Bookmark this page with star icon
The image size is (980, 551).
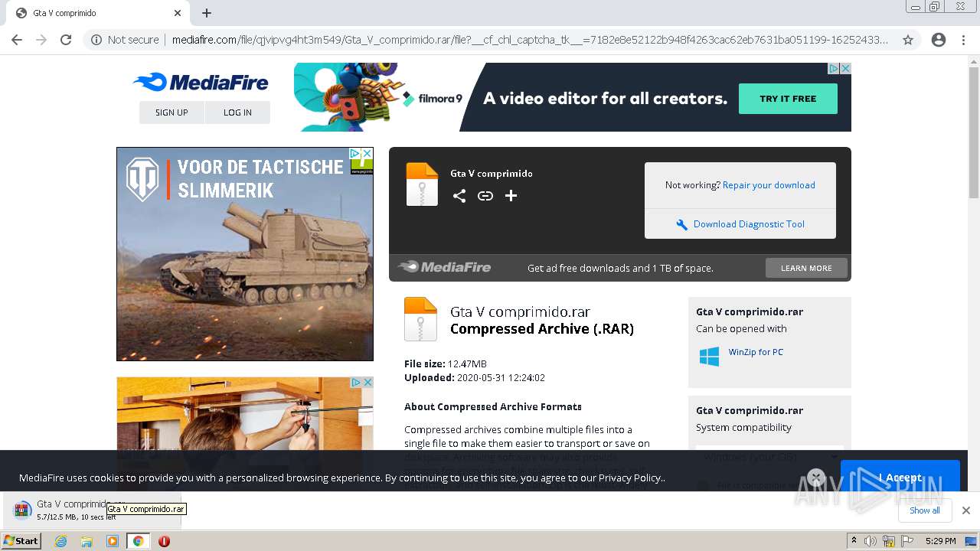coord(908,40)
